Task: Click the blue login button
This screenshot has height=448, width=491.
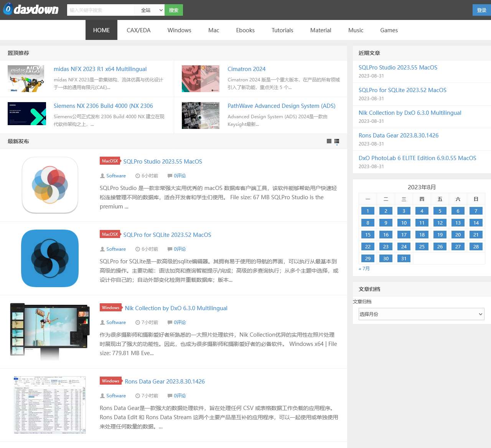Action: point(482,10)
